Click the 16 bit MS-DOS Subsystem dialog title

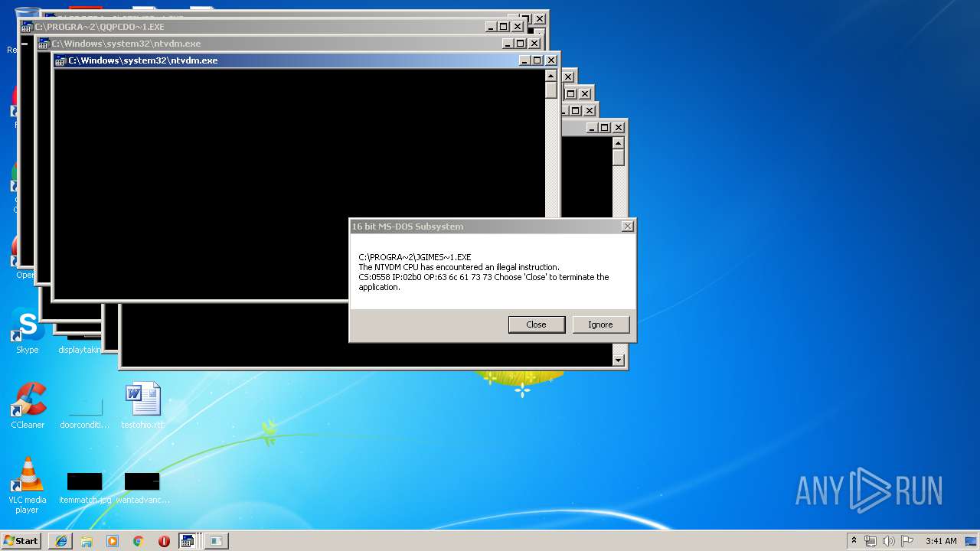(407, 227)
